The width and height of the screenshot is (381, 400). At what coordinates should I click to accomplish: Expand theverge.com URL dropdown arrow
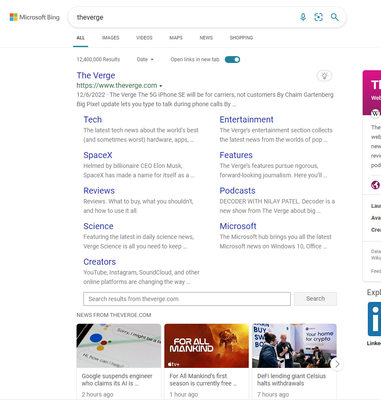tap(161, 86)
